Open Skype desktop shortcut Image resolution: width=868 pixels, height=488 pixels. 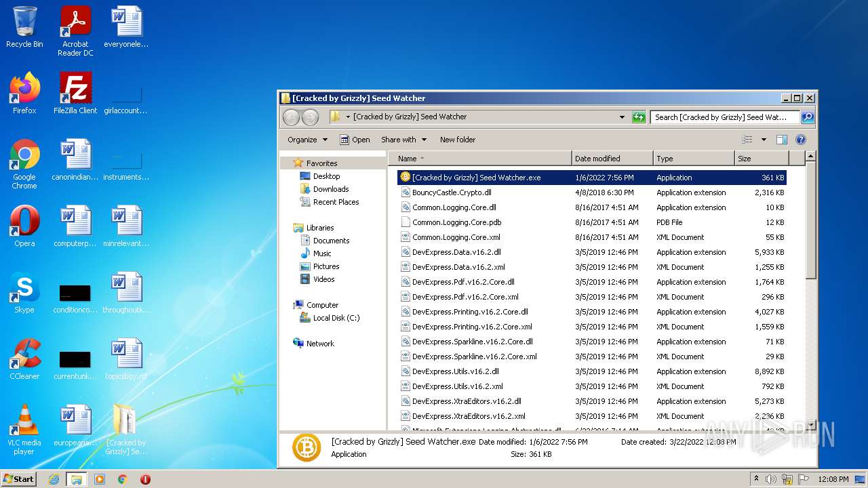coord(24,293)
